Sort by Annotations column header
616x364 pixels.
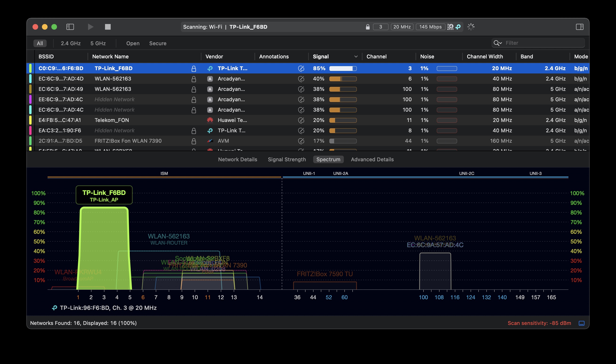(x=274, y=57)
